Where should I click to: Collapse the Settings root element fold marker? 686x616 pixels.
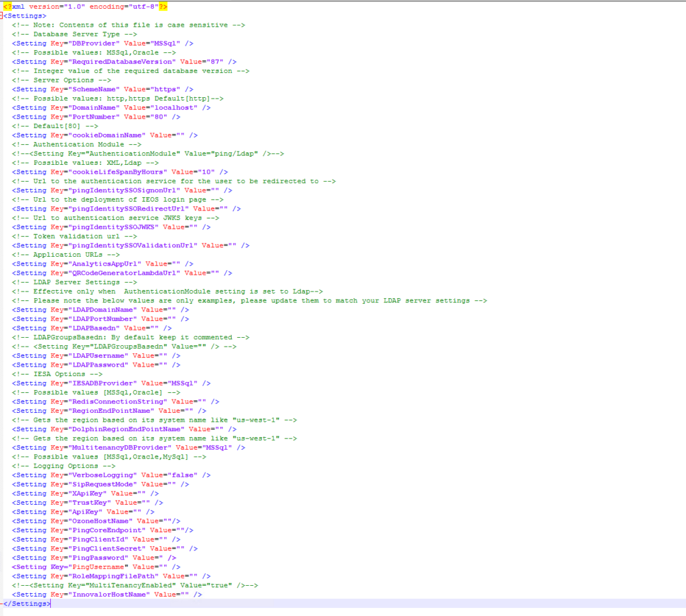[3, 15]
